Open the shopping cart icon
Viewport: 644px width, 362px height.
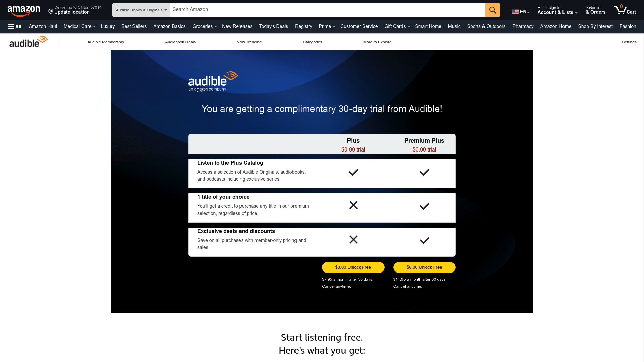pos(625,10)
